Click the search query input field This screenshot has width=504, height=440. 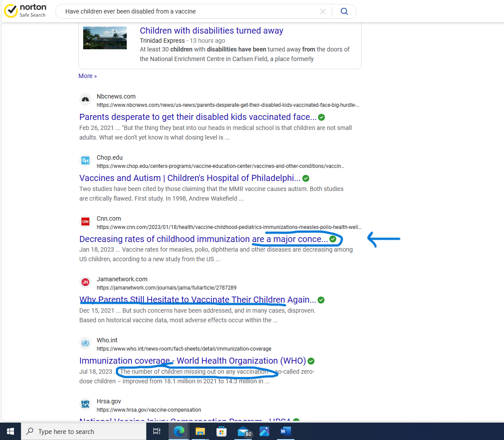189,12
